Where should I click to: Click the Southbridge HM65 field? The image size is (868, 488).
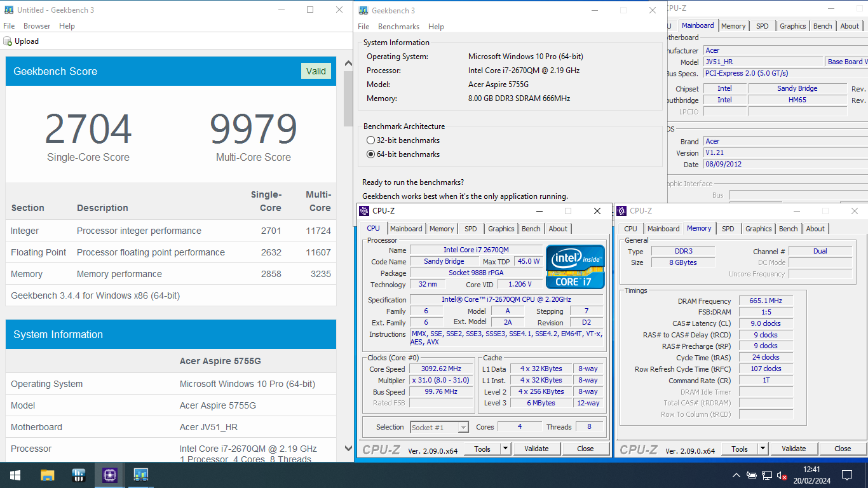click(x=797, y=100)
